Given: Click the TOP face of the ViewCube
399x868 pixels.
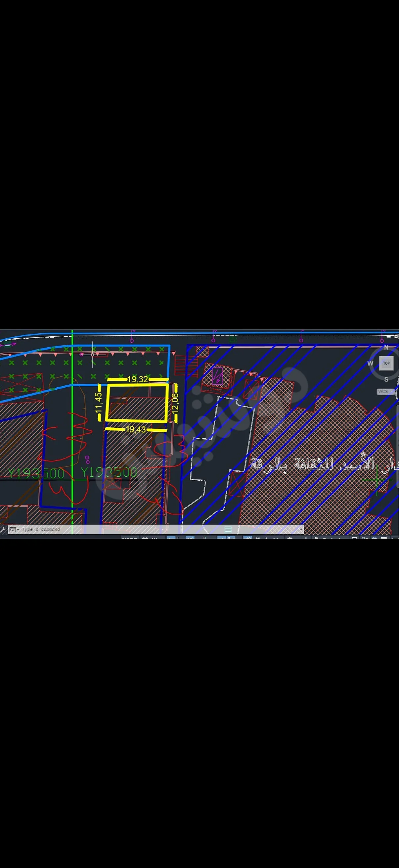Looking at the screenshot, I should [386, 363].
